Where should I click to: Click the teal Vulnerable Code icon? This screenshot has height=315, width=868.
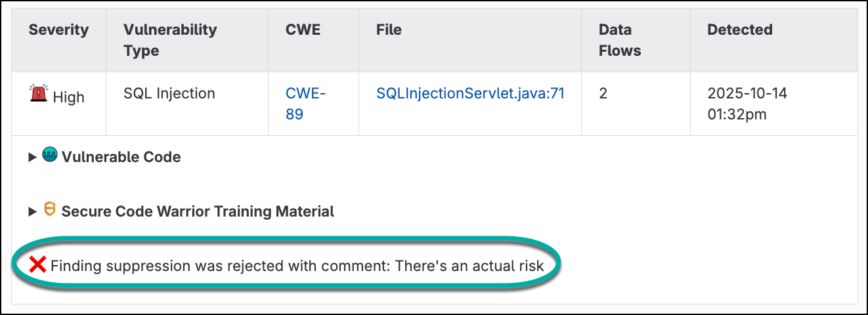pyautogui.click(x=50, y=156)
